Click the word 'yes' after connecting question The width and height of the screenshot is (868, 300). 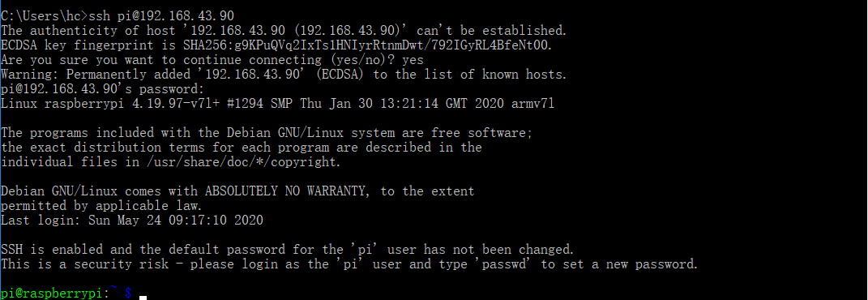coord(413,60)
